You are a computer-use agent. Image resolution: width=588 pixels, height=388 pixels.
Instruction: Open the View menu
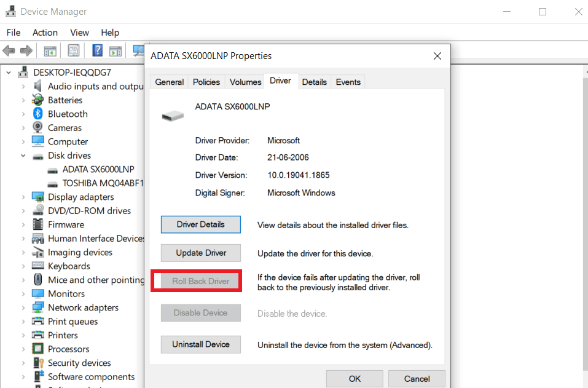[79, 33]
